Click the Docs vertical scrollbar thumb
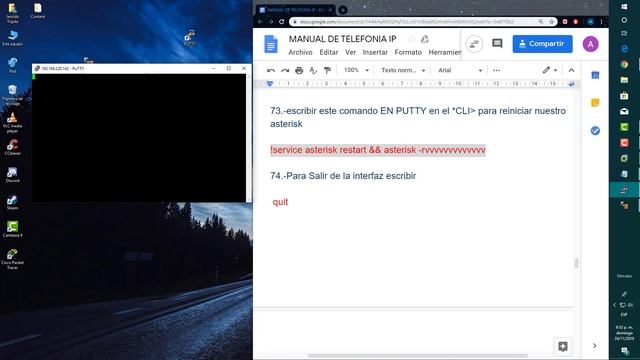640x360 pixels. click(x=576, y=263)
